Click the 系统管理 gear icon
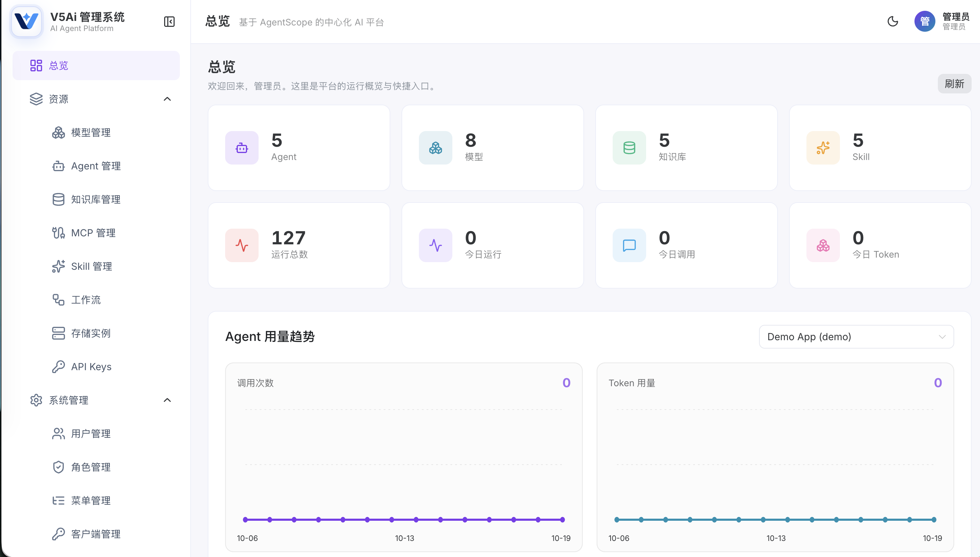This screenshot has width=980, height=557. [36, 400]
